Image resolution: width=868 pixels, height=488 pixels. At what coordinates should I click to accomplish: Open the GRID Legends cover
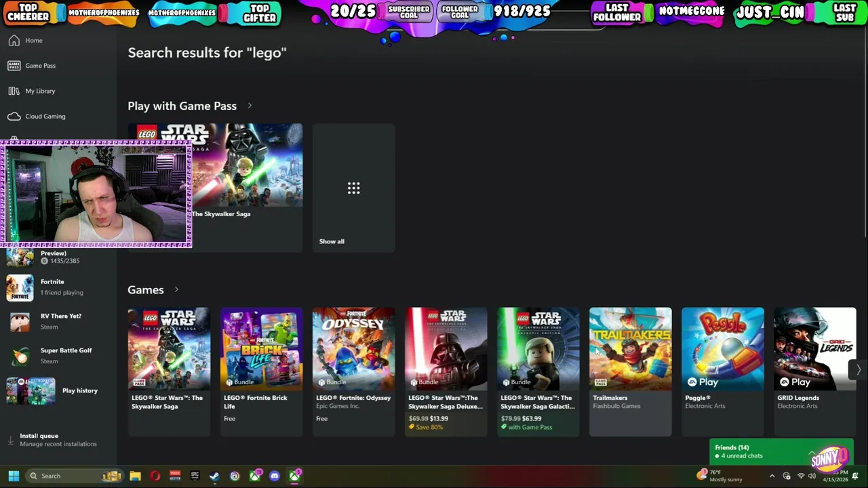point(814,349)
